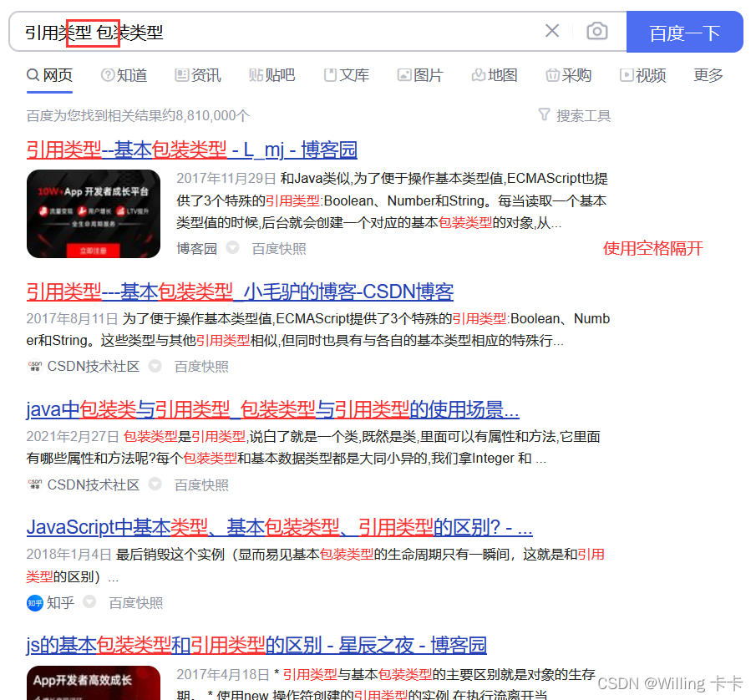
Task: Open CSDN技术社区 source under the 小毛驴 result
Action: [x=94, y=367]
